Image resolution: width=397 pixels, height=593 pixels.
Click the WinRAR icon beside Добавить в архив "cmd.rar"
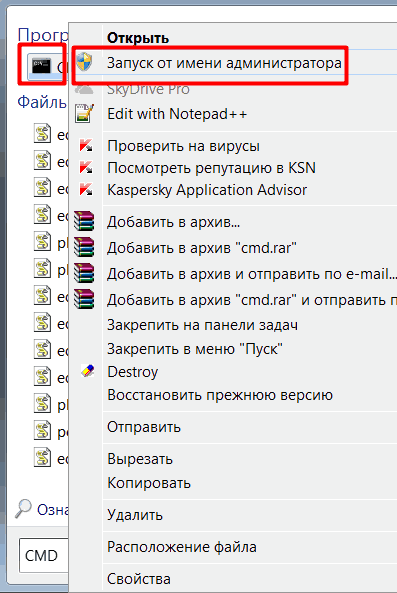(84, 247)
